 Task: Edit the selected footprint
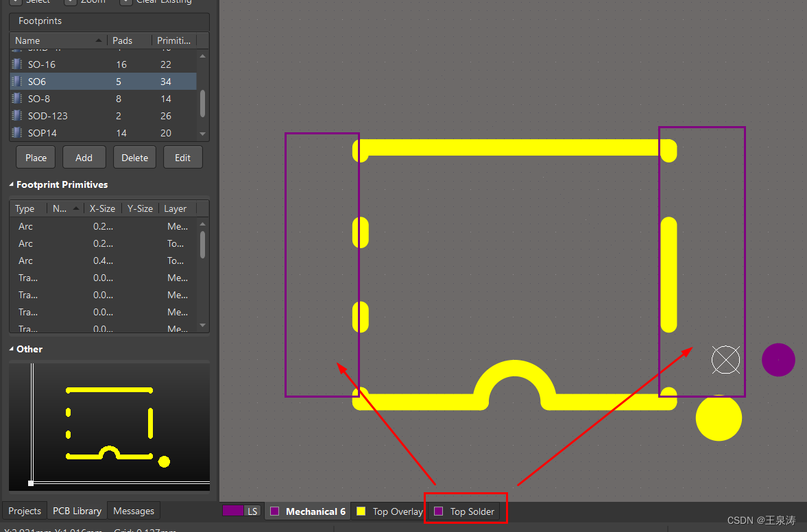(x=182, y=158)
